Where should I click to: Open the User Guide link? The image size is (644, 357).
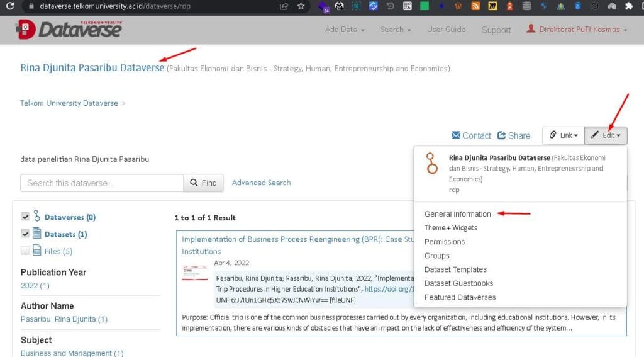446,29
